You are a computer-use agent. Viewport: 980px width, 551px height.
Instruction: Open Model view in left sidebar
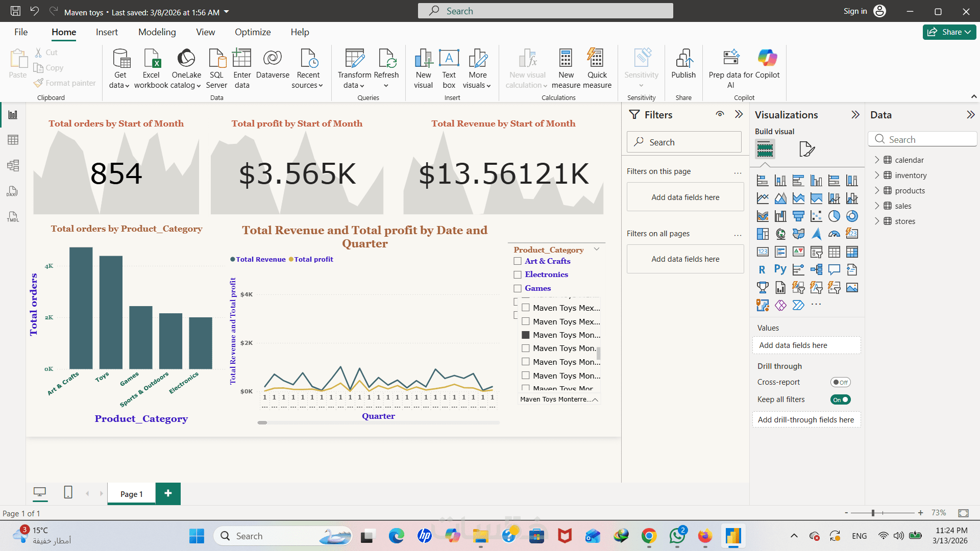click(13, 165)
